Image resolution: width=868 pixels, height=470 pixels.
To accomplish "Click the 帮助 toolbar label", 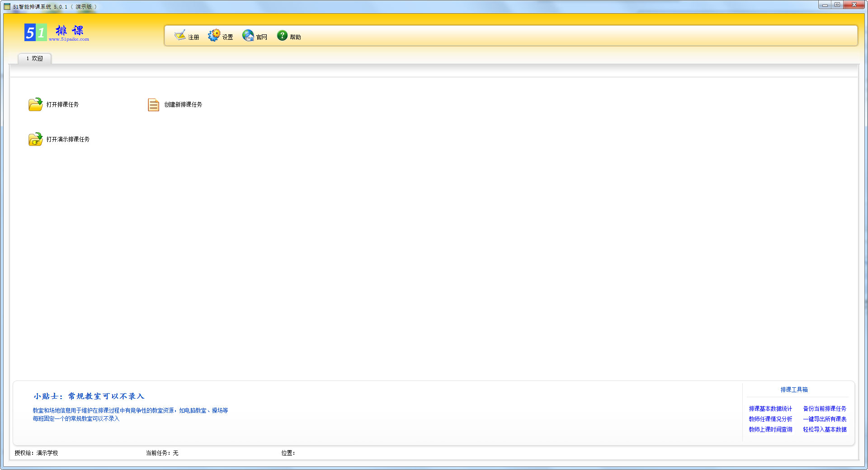I will click(295, 37).
